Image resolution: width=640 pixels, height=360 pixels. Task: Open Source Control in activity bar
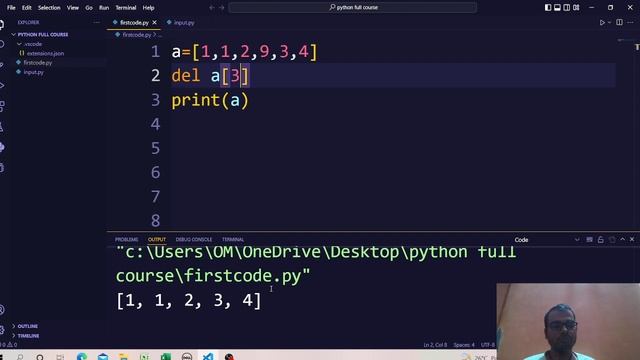[x=2, y=65]
